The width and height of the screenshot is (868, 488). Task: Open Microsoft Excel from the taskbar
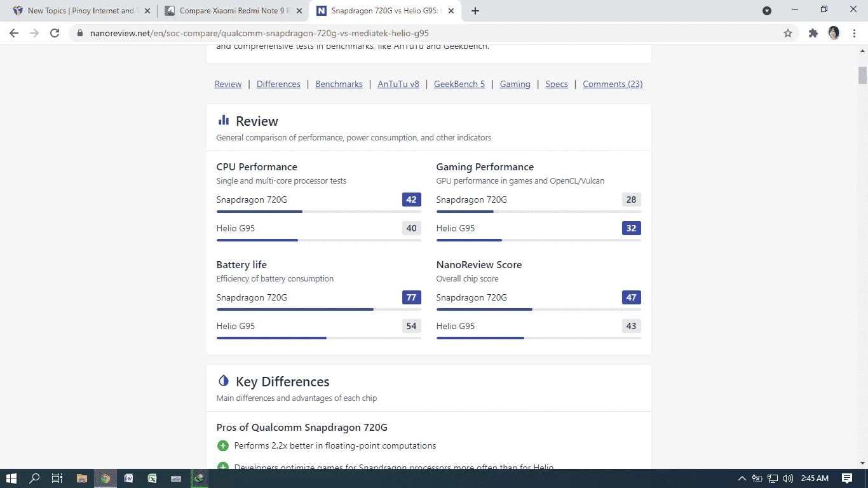tap(153, 478)
